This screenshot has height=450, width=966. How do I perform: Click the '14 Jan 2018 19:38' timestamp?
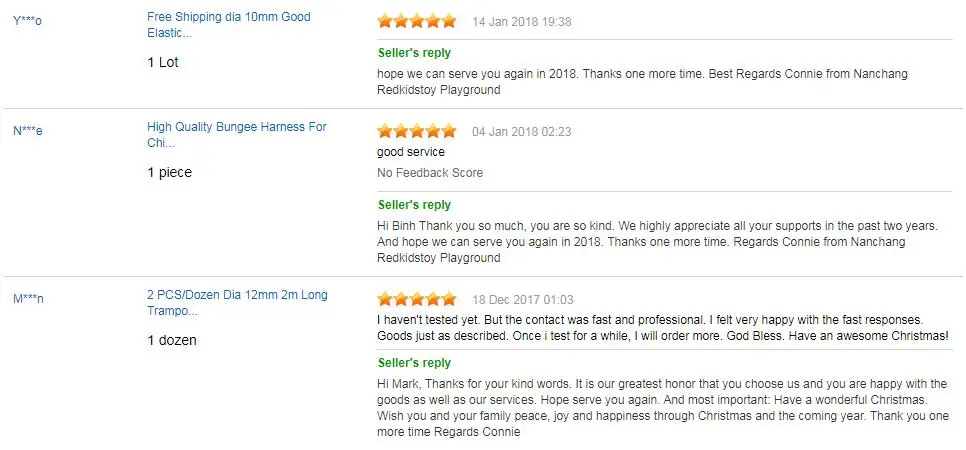coord(522,21)
